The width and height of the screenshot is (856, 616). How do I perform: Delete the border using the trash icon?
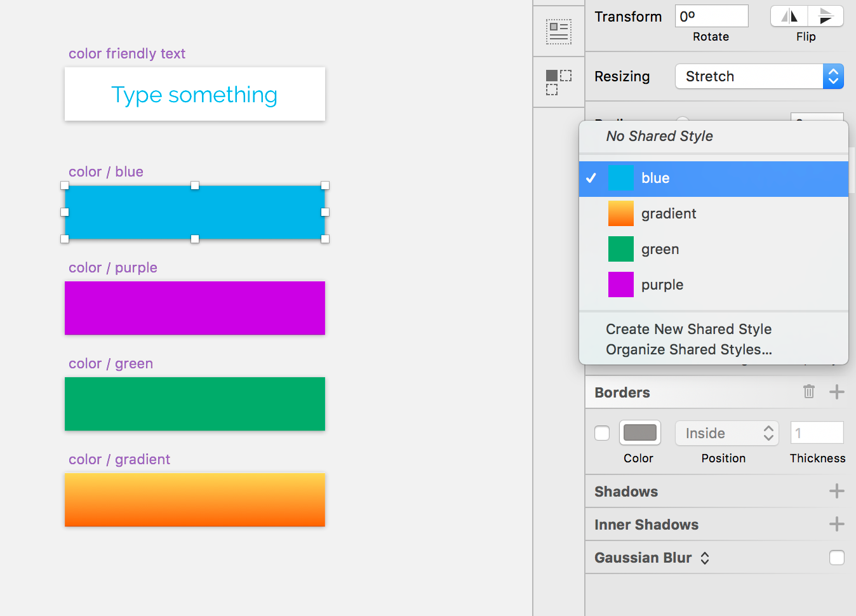coord(808,392)
